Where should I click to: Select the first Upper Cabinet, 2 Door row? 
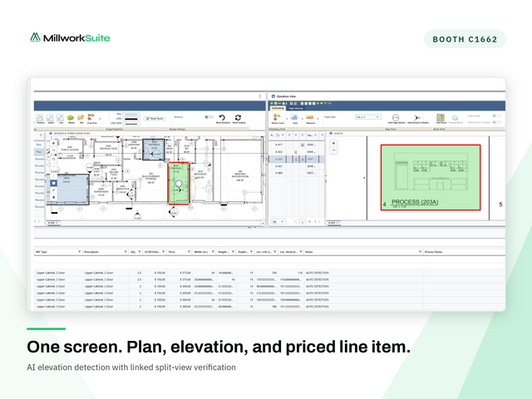[269, 273]
